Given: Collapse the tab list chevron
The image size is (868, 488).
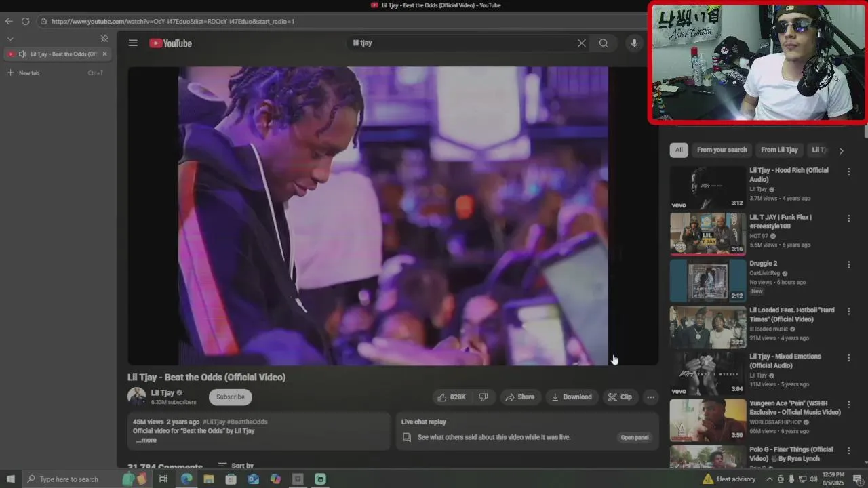Looking at the screenshot, I should click(x=10, y=39).
